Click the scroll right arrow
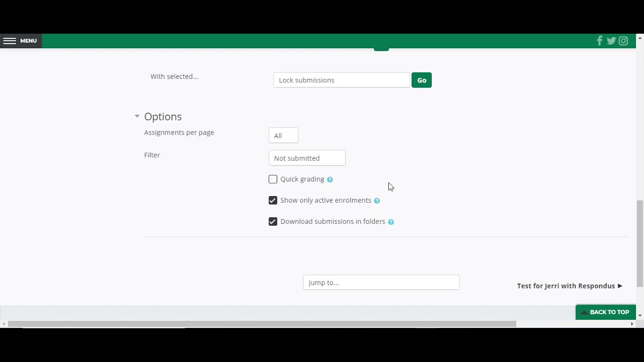This screenshot has width=644, height=362. [632, 324]
